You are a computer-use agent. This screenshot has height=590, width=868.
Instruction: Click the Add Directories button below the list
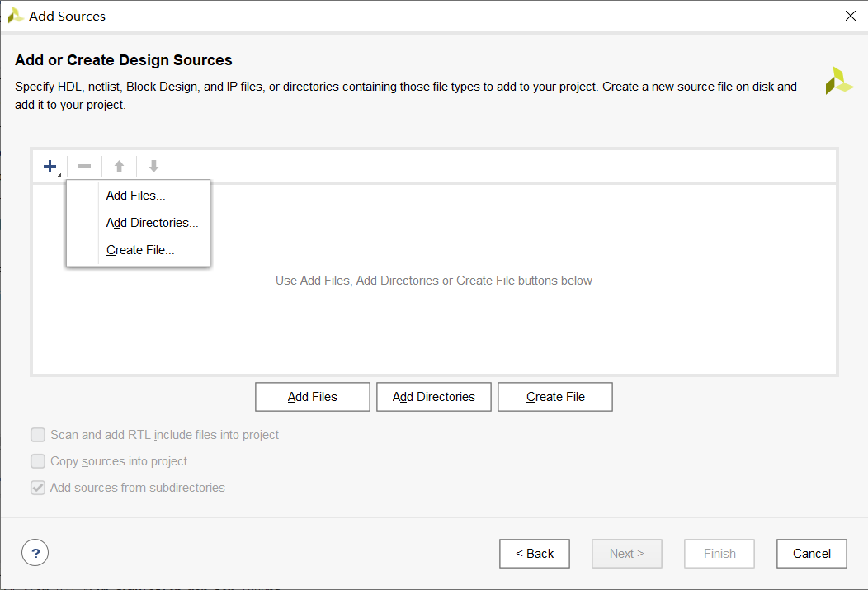tap(434, 397)
